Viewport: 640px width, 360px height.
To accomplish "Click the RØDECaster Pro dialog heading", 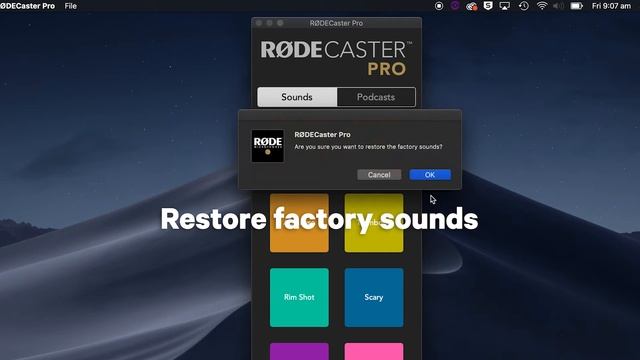I will click(x=322, y=134).
